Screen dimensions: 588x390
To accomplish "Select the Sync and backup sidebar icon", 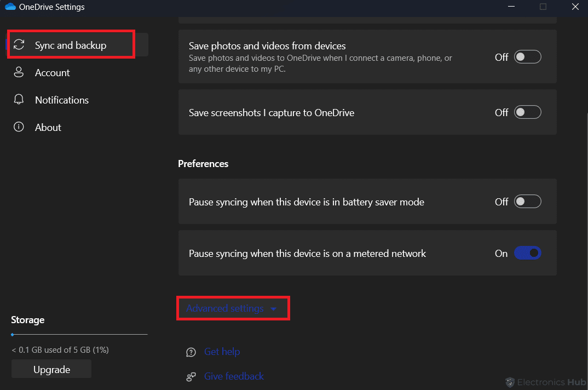I will 18,44.
